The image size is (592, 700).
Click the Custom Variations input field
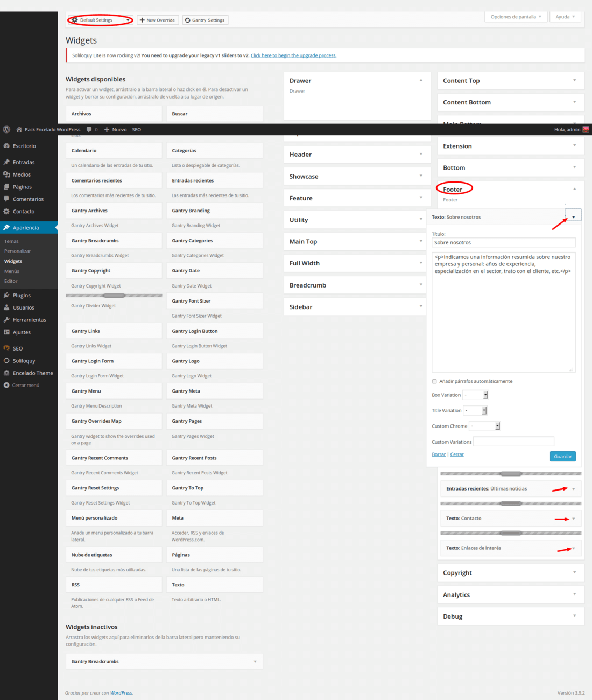click(513, 442)
